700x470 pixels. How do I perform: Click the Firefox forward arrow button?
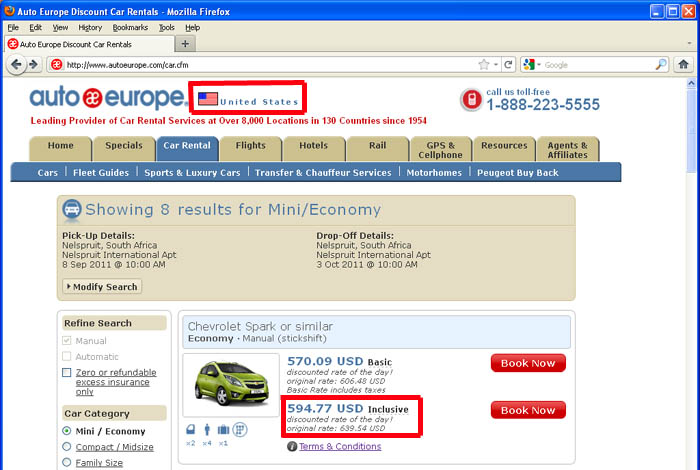(x=34, y=65)
